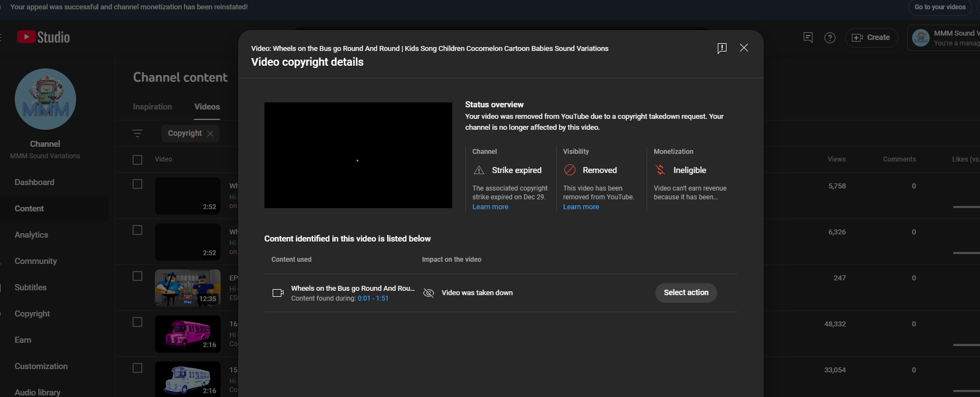Remove the Copyright filter chip
This screenshot has height=397, width=980.
click(210, 134)
